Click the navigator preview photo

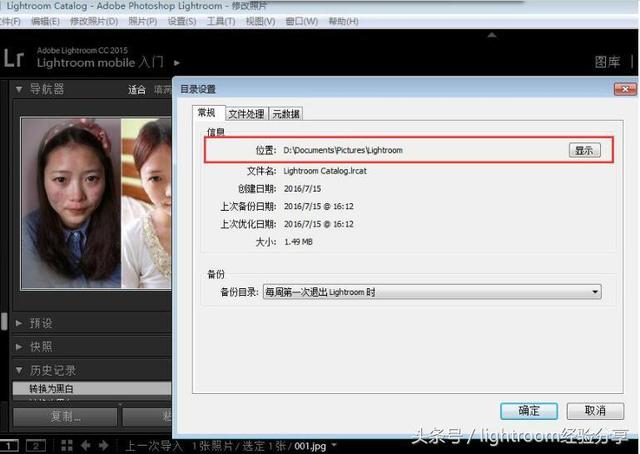96,203
